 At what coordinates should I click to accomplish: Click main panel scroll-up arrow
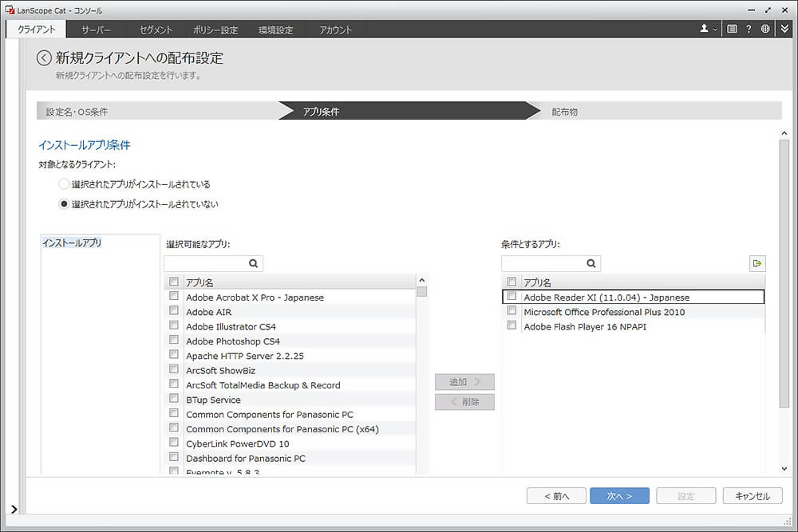click(x=784, y=133)
